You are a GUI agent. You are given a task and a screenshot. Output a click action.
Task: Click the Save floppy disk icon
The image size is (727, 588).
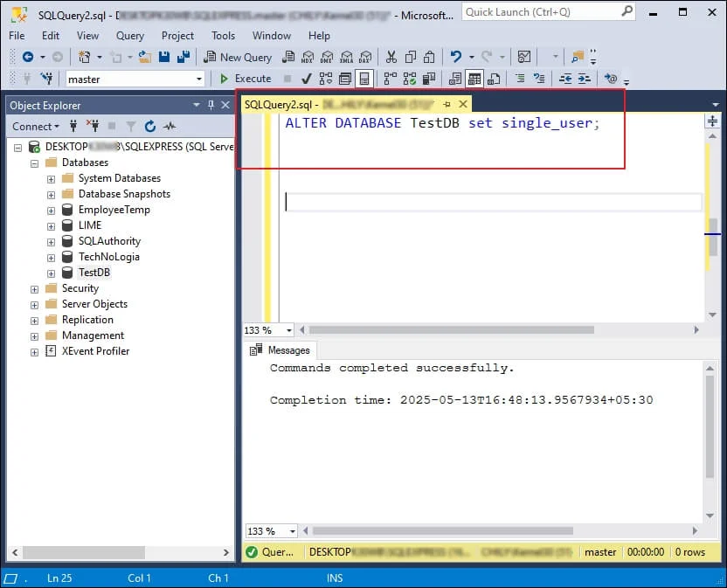[164, 57]
